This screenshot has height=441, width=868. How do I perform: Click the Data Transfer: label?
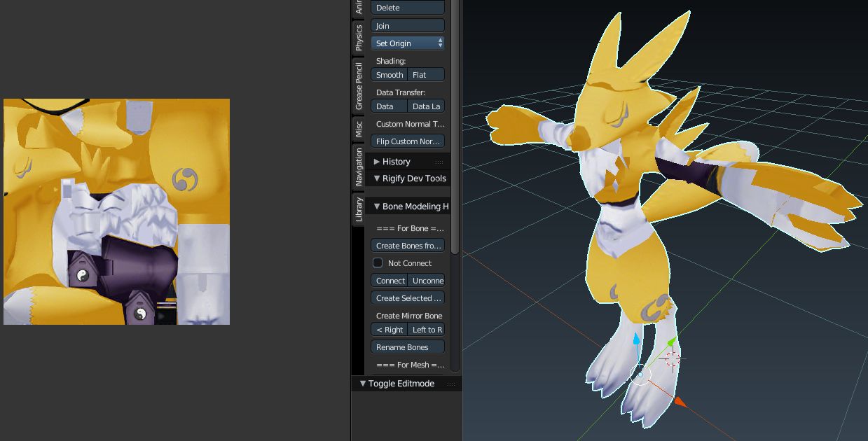point(401,92)
